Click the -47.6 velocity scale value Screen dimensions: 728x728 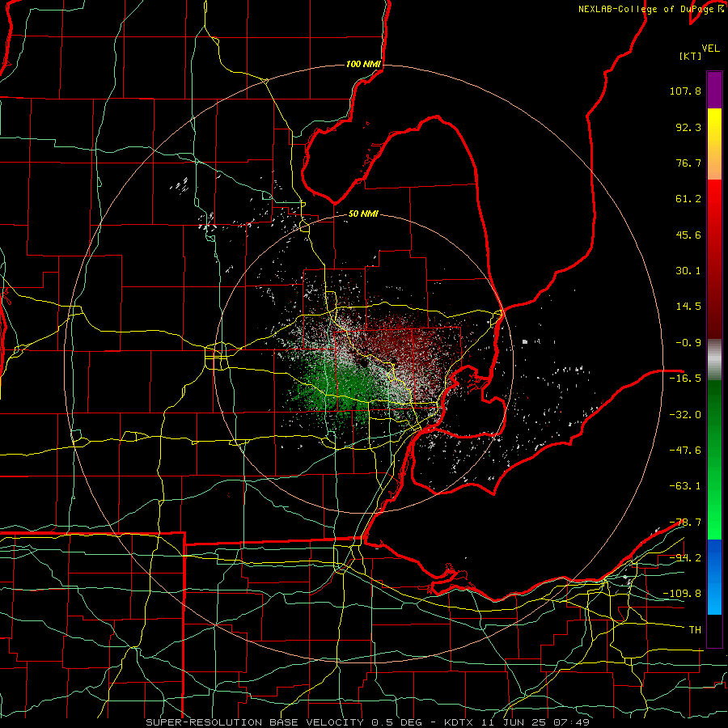(x=685, y=451)
